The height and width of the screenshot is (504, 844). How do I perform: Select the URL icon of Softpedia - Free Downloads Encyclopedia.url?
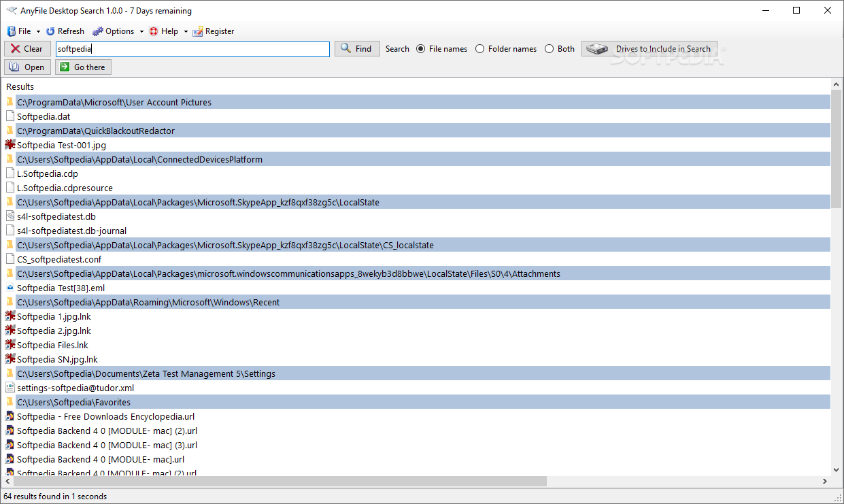click(x=10, y=416)
